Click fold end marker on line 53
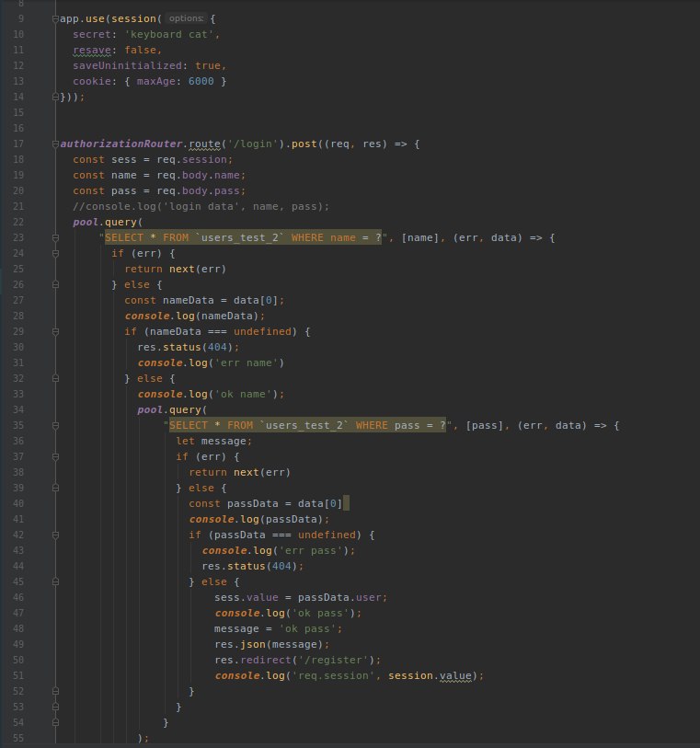 [55, 707]
